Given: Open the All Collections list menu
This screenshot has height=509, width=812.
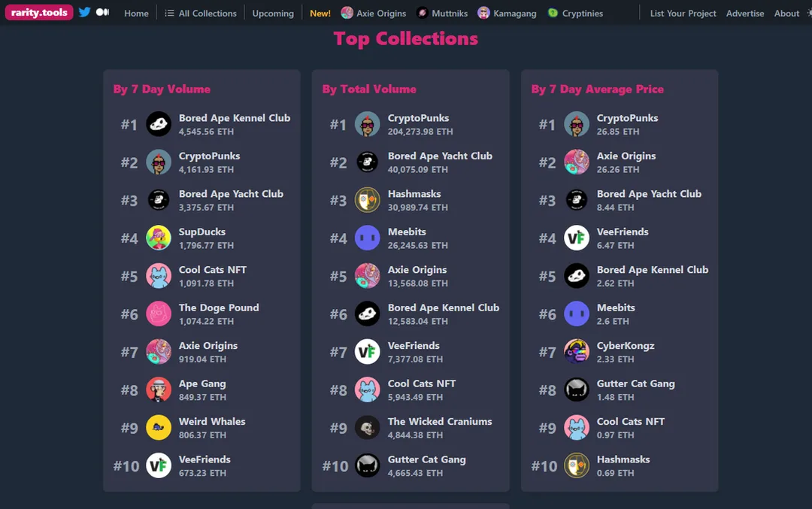Looking at the screenshot, I should (200, 14).
